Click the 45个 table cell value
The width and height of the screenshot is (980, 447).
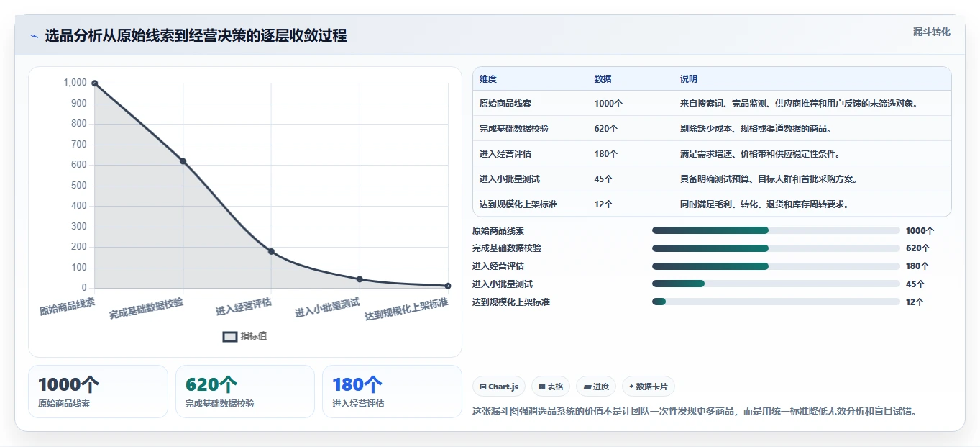click(604, 179)
